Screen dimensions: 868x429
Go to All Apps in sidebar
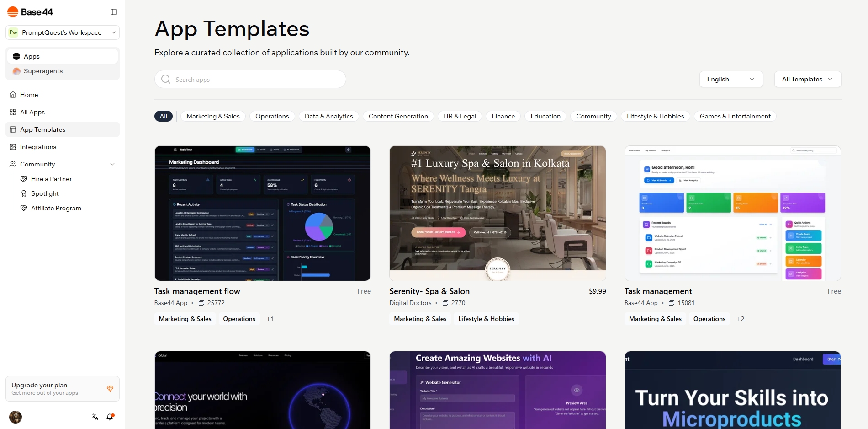click(x=32, y=112)
